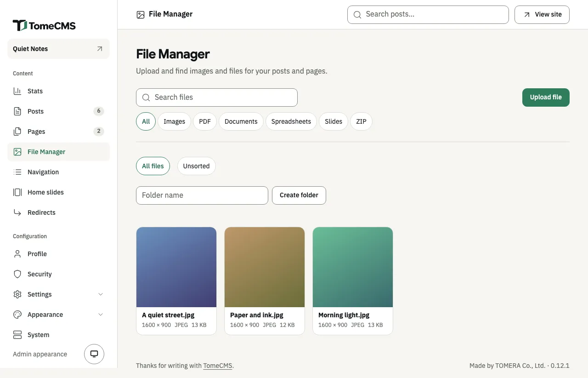Focus the Search files field
The height and width of the screenshot is (378, 588).
tap(217, 97)
